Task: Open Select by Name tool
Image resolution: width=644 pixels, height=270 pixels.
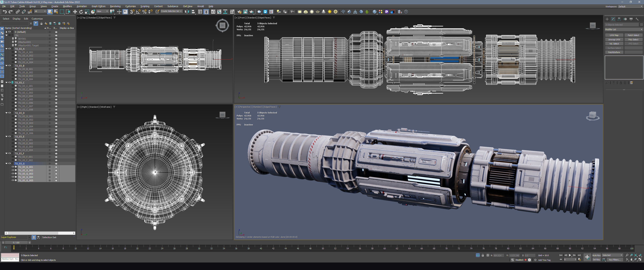Action: coord(56,12)
